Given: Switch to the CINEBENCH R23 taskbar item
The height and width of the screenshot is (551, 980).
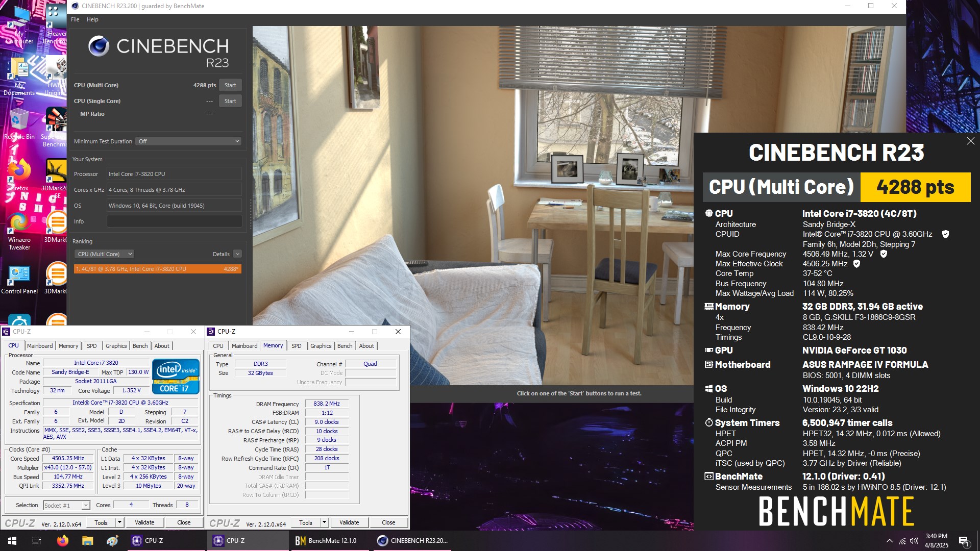Looking at the screenshot, I should coord(412,541).
